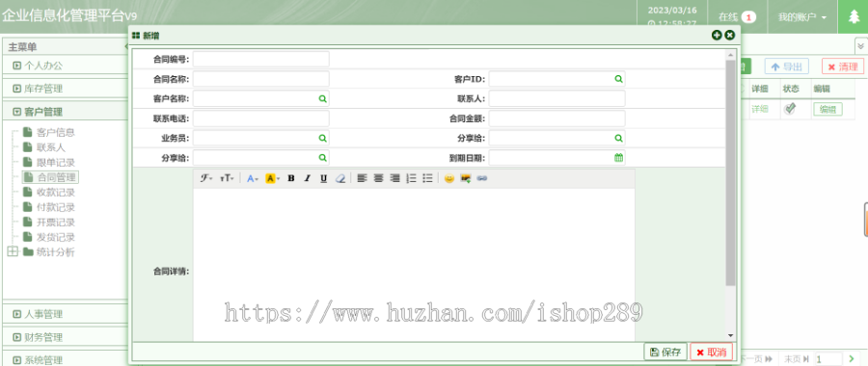Open 发货记录 in the sidebar tree
The image size is (868, 366).
[x=55, y=237]
